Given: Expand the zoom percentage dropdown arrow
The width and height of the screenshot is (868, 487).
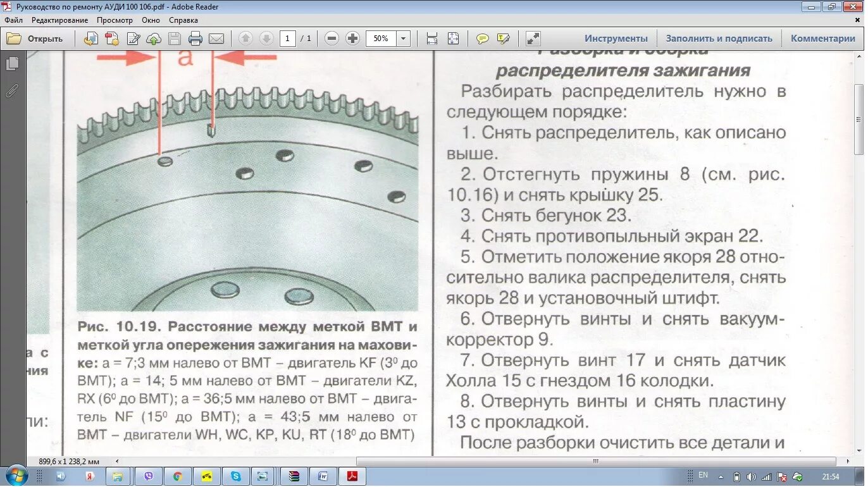Looking at the screenshot, I should coord(404,39).
